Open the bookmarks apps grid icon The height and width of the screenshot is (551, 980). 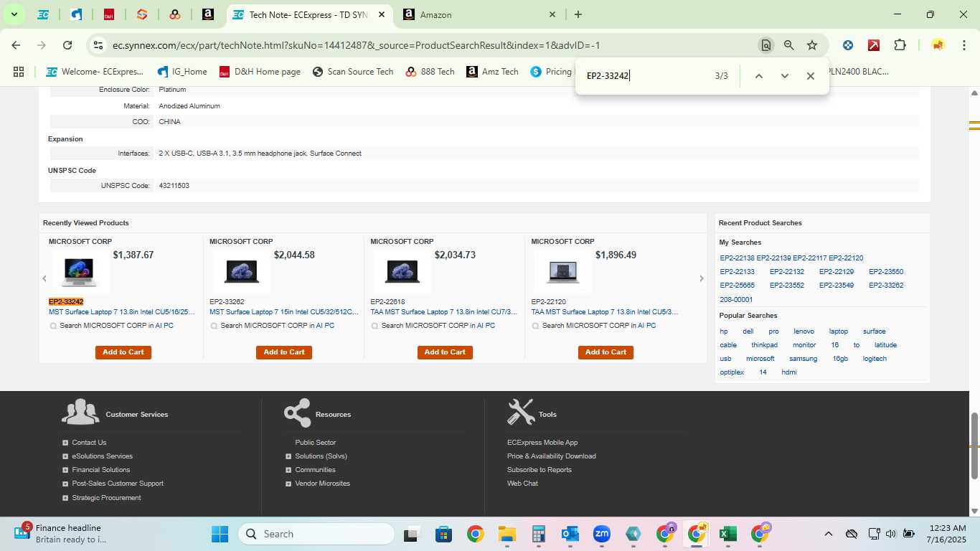pos(19,72)
